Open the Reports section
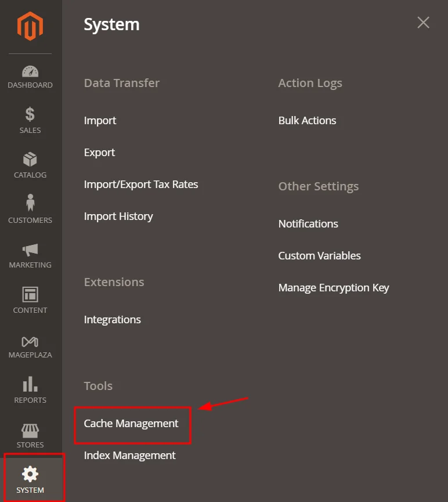448x502 pixels. (30, 390)
